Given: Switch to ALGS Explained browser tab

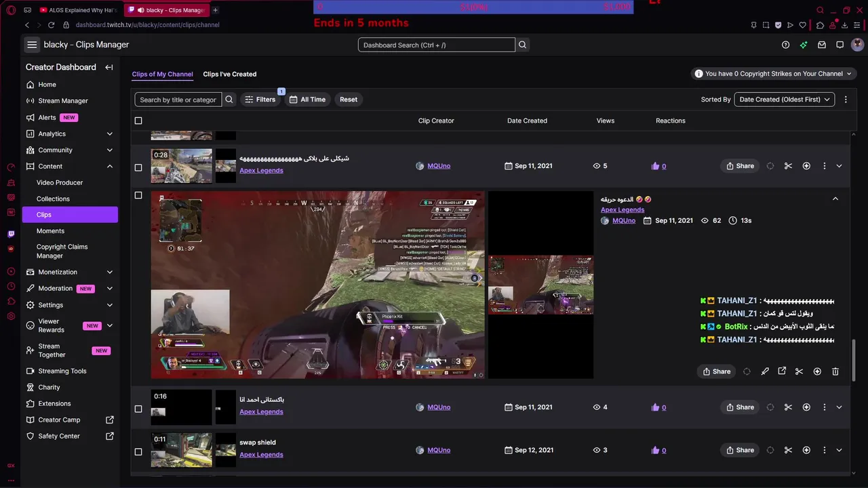Looking at the screenshot, I should pyautogui.click(x=79, y=10).
